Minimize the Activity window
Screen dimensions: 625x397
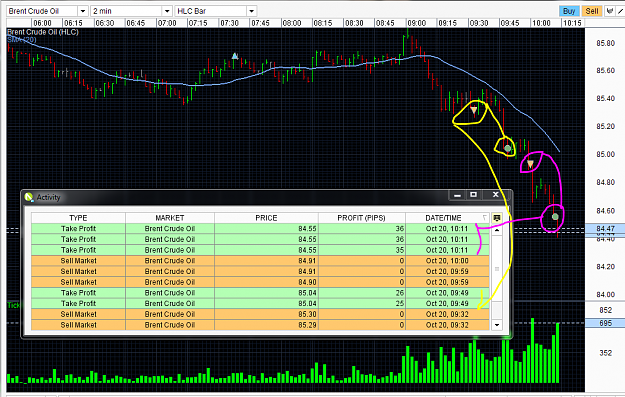(x=457, y=195)
